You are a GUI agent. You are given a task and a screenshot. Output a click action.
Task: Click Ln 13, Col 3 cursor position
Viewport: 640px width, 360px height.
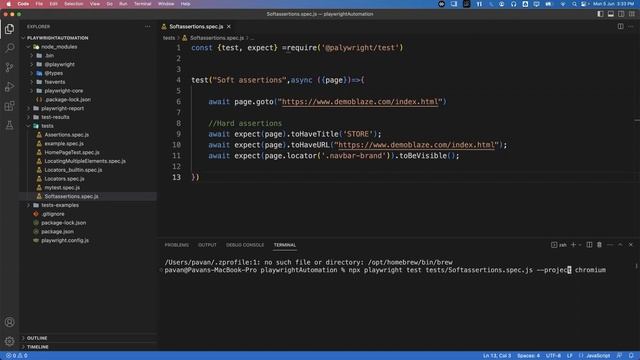pos(497,356)
